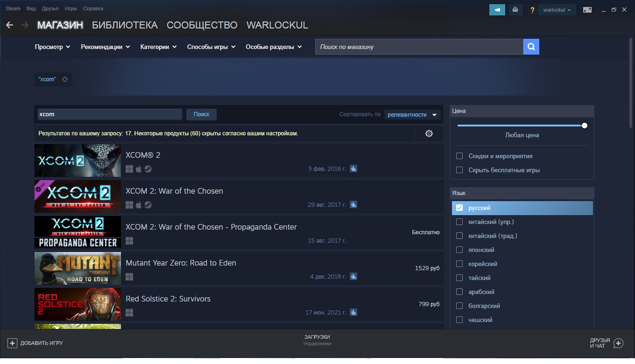Click Apple icon on War of the Chosen row
635x364 pixels.
click(139, 205)
